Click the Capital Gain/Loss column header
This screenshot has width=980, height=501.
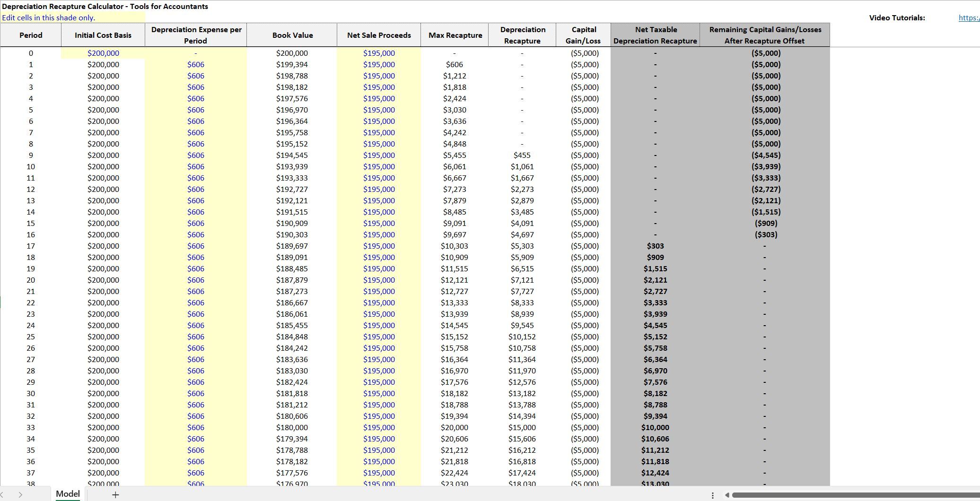tap(583, 35)
